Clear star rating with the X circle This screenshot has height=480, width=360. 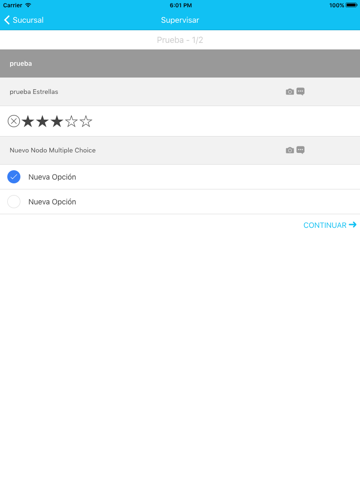pyautogui.click(x=14, y=121)
